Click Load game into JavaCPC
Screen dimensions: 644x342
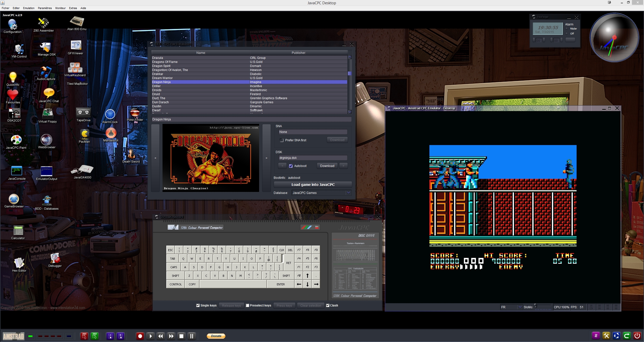point(313,185)
